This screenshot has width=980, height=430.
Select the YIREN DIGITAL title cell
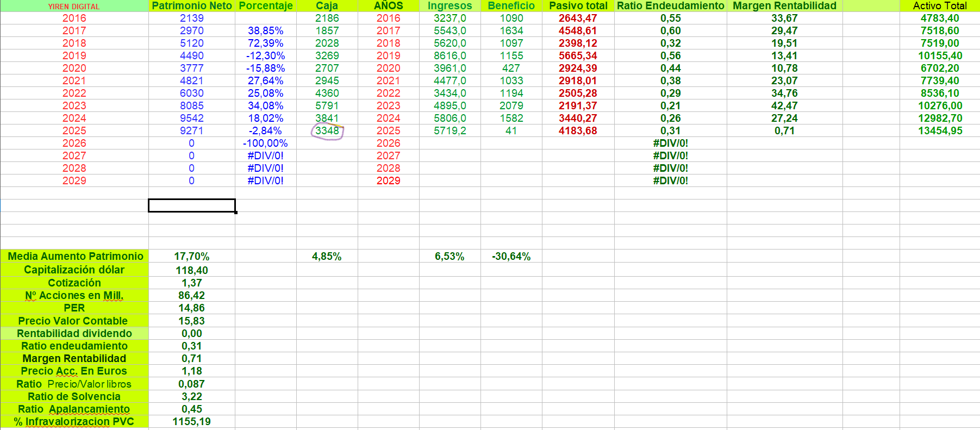click(x=74, y=6)
